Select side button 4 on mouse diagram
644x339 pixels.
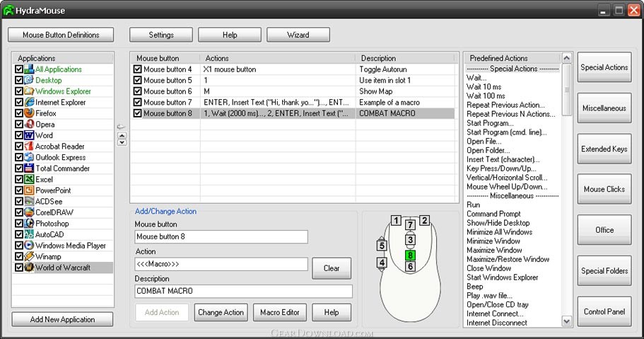382,262
